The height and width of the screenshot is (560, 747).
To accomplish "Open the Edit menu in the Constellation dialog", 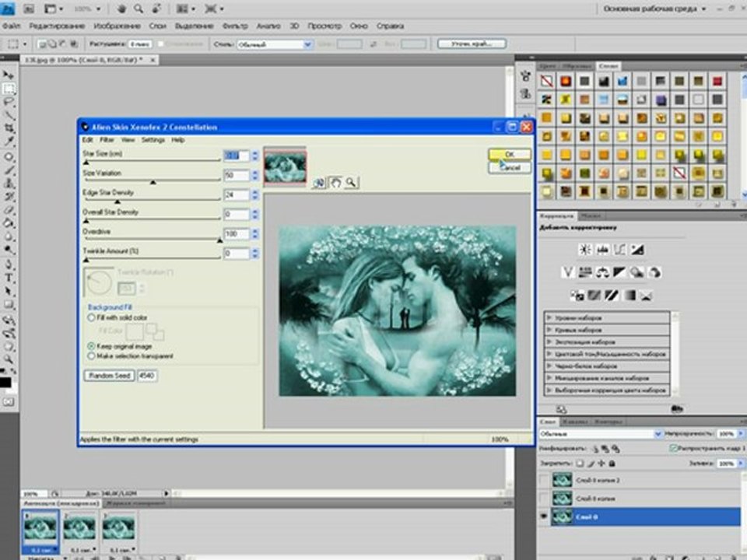I will pyautogui.click(x=87, y=140).
